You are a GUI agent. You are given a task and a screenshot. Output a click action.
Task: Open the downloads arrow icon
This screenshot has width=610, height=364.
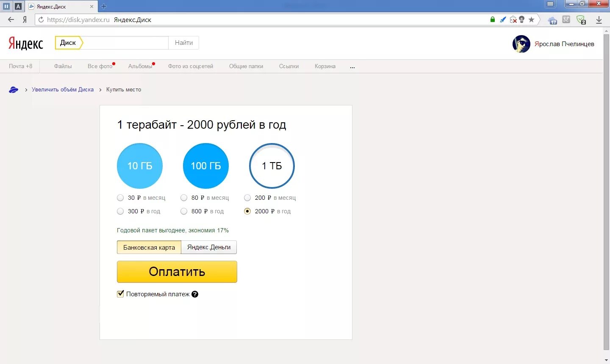pyautogui.click(x=599, y=20)
